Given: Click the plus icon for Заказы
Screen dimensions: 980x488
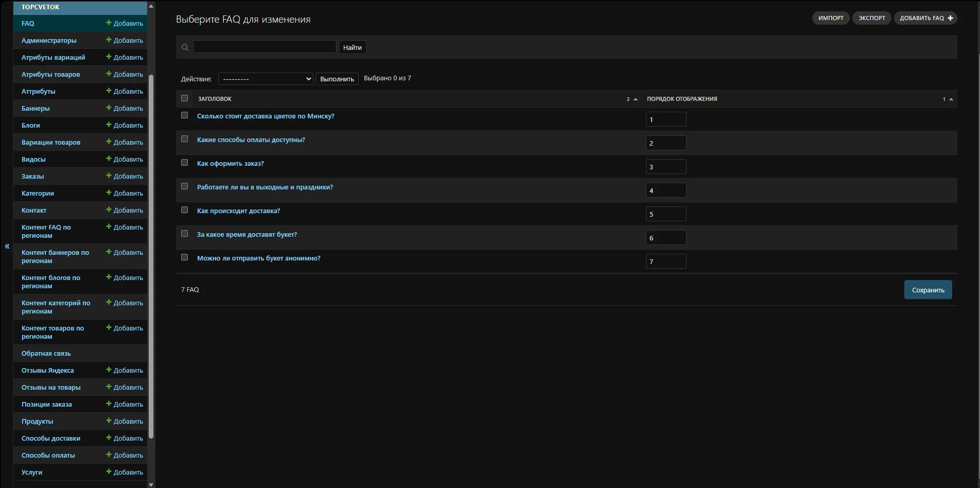Looking at the screenshot, I should pos(109,176).
